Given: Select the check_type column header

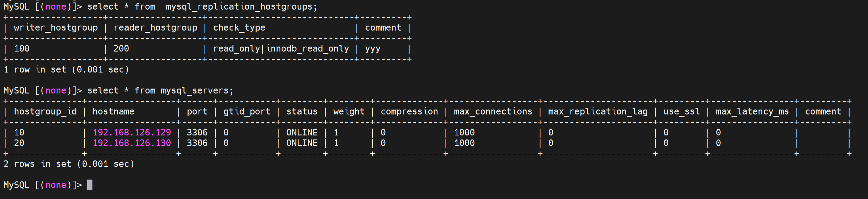Looking at the screenshot, I should pos(239,28).
